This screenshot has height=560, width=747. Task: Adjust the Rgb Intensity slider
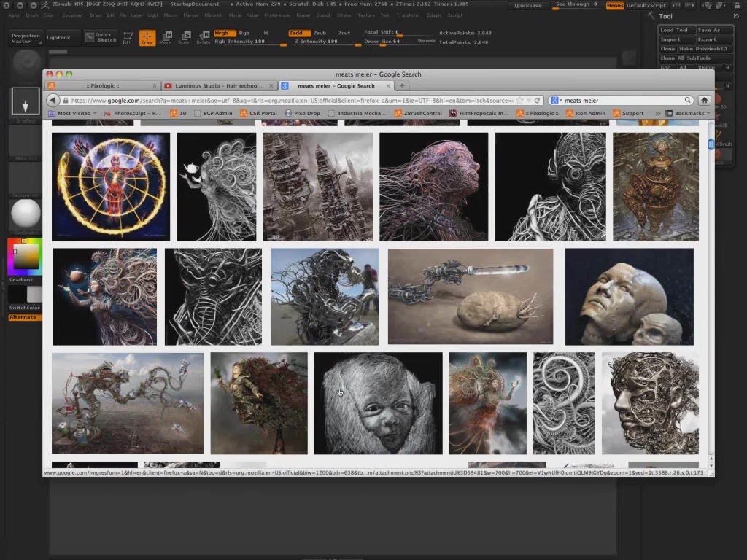coord(250,42)
